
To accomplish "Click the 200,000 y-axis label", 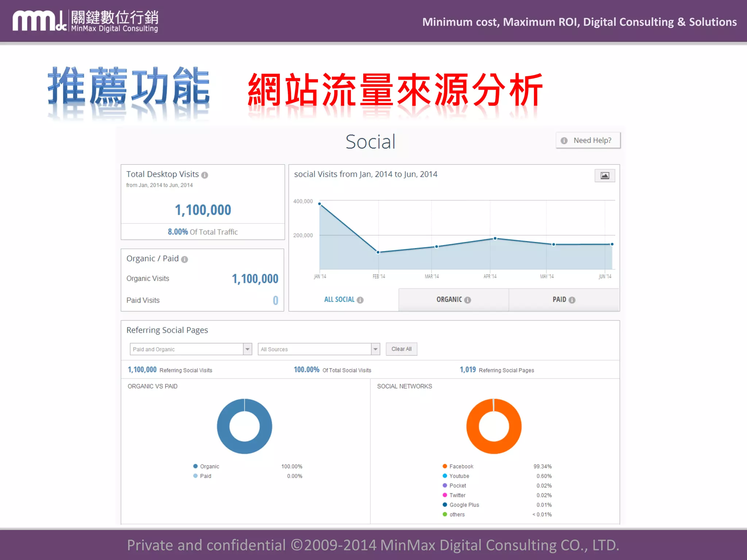I will click(x=303, y=236).
